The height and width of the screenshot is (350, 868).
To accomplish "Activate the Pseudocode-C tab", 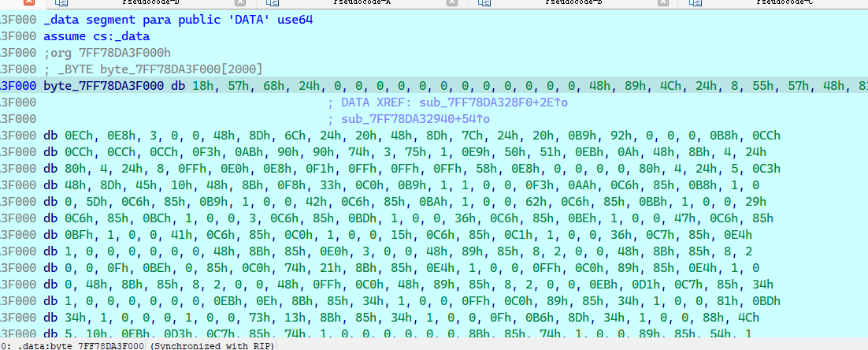I will (784, 3).
